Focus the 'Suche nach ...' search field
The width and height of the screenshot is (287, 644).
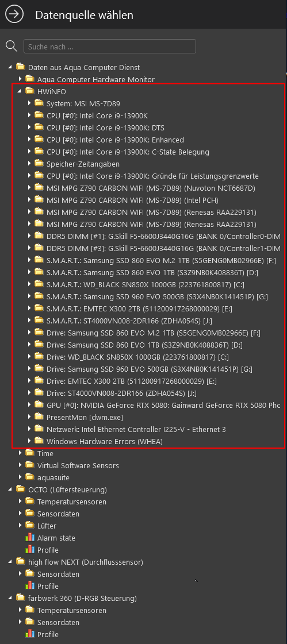pos(110,47)
